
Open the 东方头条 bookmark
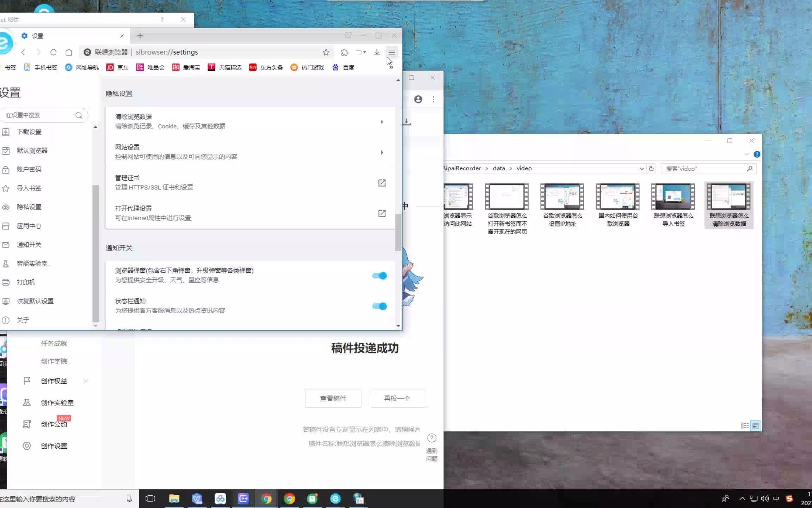266,67
